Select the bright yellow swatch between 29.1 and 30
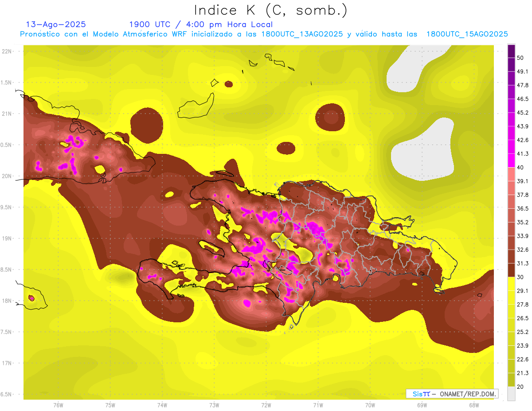Screen dimensions: 532x411 click(511, 284)
